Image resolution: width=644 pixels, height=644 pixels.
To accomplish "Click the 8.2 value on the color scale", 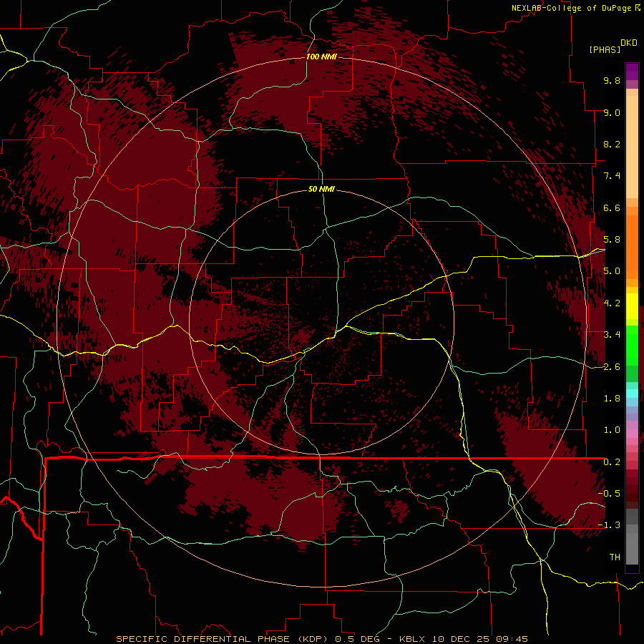I will pyautogui.click(x=612, y=144).
